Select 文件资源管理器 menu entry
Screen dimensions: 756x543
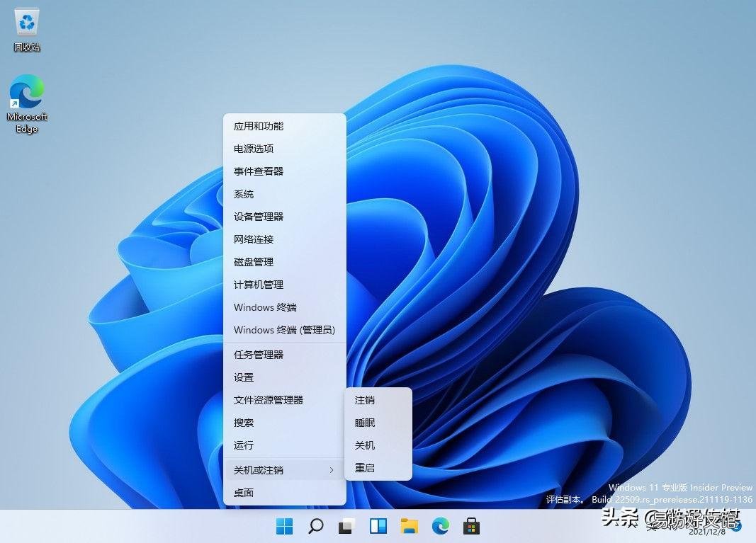coord(285,400)
